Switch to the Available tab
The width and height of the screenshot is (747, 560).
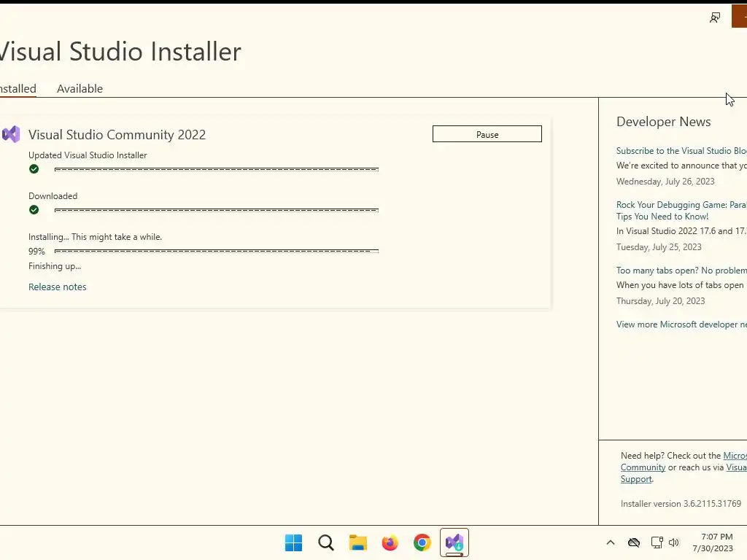(80, 88)
